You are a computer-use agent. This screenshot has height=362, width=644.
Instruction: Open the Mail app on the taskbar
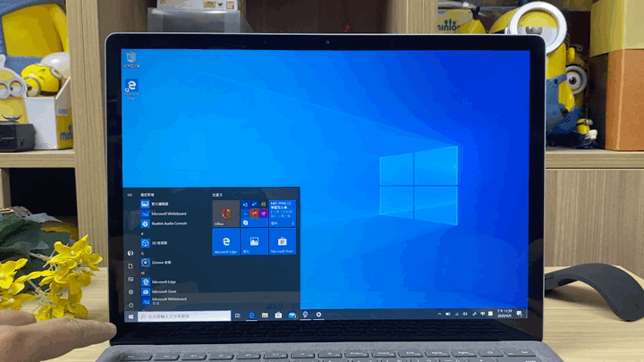coord(292,315)
